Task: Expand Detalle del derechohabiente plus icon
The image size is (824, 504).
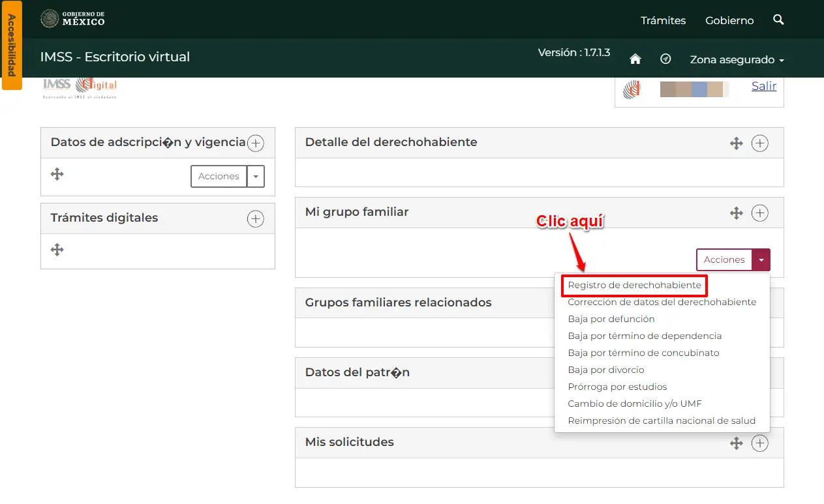Action: pyautogui.click(x=760, y=143)
